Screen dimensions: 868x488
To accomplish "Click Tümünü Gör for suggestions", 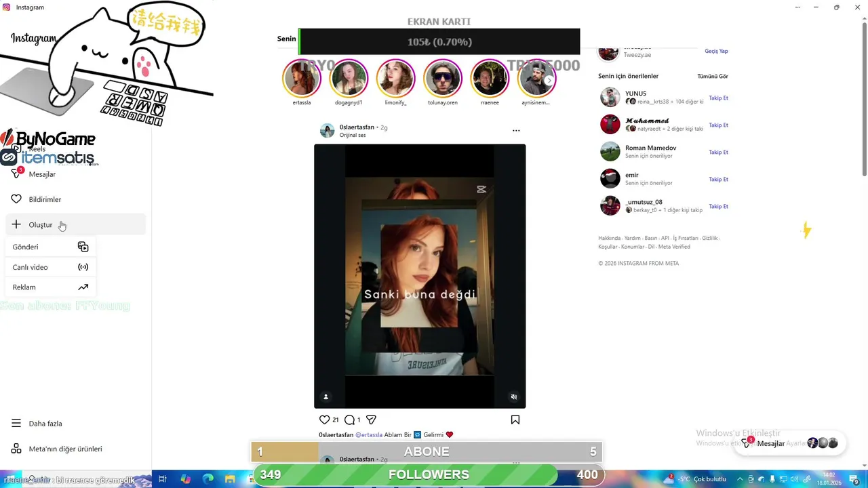I will coord(713,76).
